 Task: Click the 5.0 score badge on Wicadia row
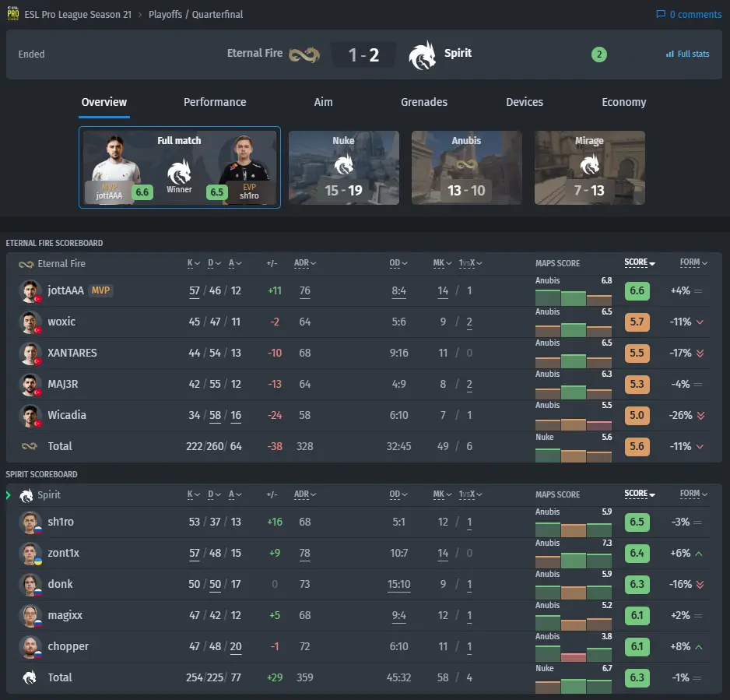(x=637, y=416)
